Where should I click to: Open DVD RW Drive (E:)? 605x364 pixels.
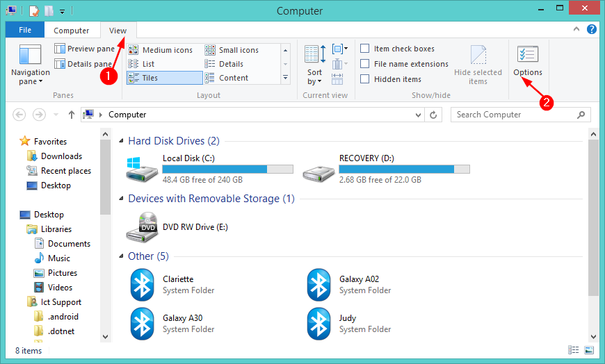coord(177,226)
